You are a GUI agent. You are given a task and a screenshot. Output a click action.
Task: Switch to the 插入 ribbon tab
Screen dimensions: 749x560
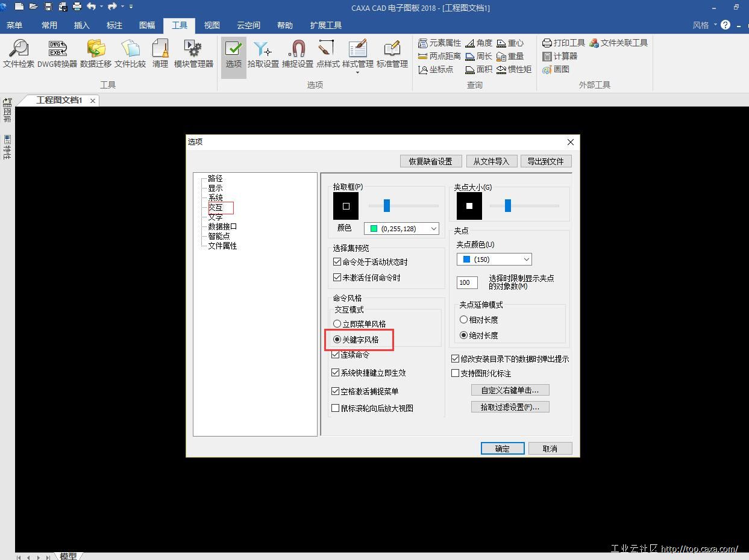pos(82,25)
